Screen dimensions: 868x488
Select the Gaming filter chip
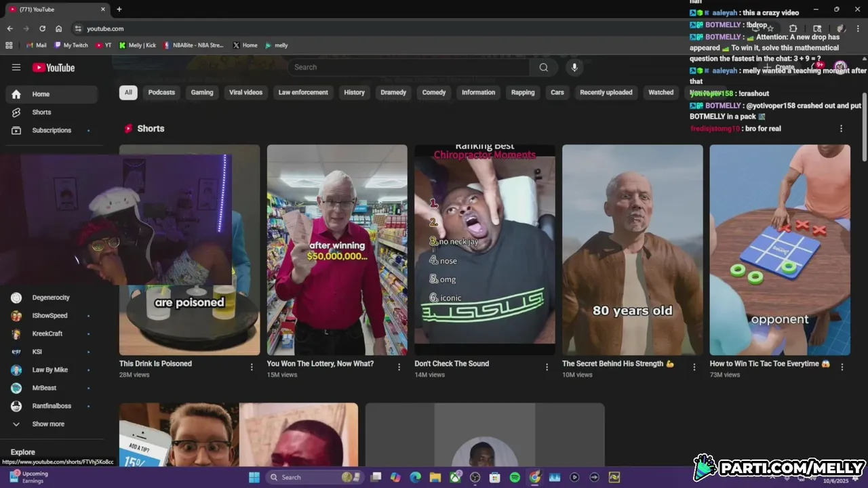coord(202,92)
